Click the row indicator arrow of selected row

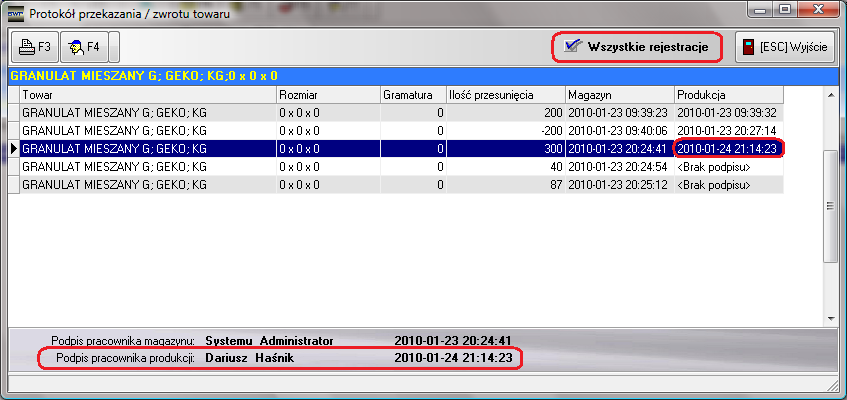(x=14, y=148)
